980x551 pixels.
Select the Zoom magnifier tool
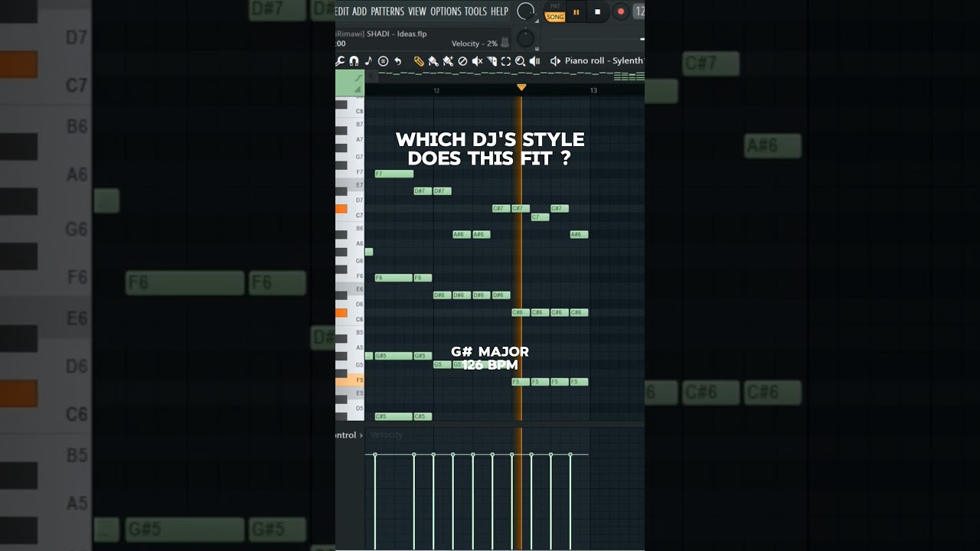(x=521, y=61)
